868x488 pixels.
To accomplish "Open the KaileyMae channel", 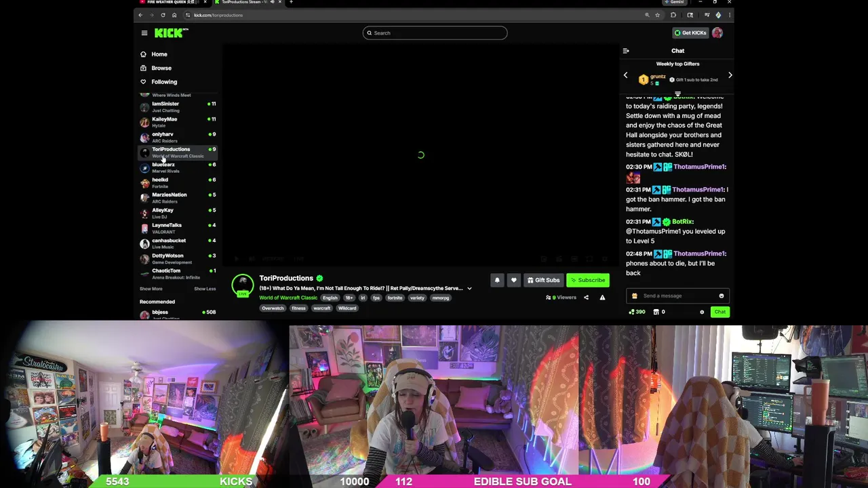I will pyautogui.click(x=178, y=122).
